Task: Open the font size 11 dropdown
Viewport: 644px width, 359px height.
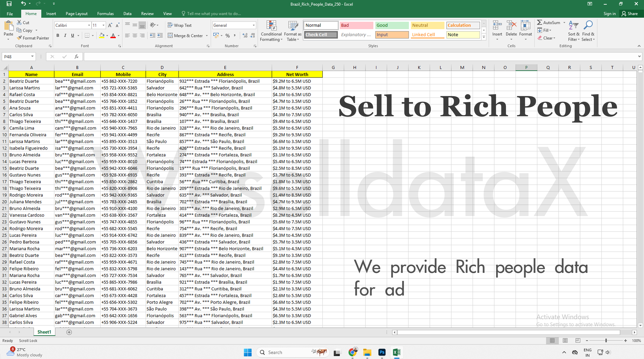Action: (x=103, y=25)
